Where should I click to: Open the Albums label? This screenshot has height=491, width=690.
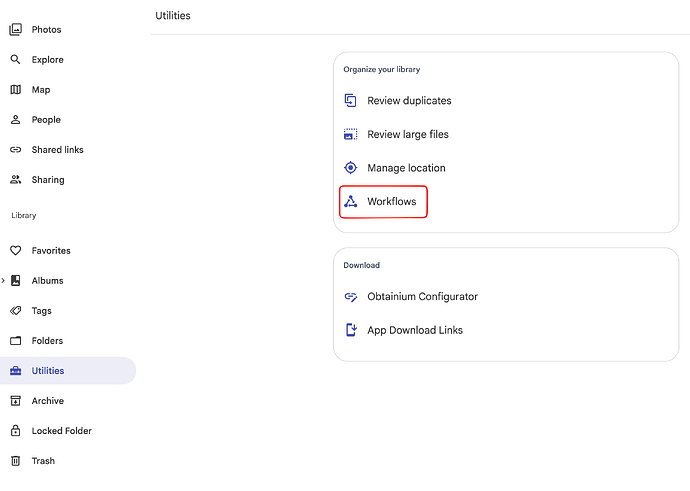[48, 280]
